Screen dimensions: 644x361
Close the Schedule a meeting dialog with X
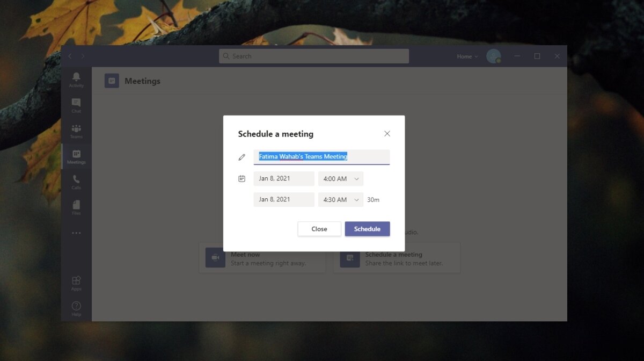tap(387, 134)
